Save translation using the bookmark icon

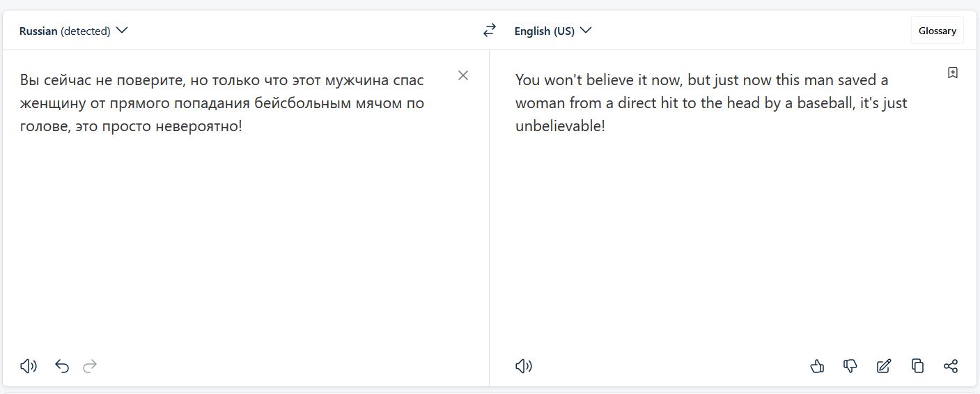pyautogui.click(x=953, y=73)
